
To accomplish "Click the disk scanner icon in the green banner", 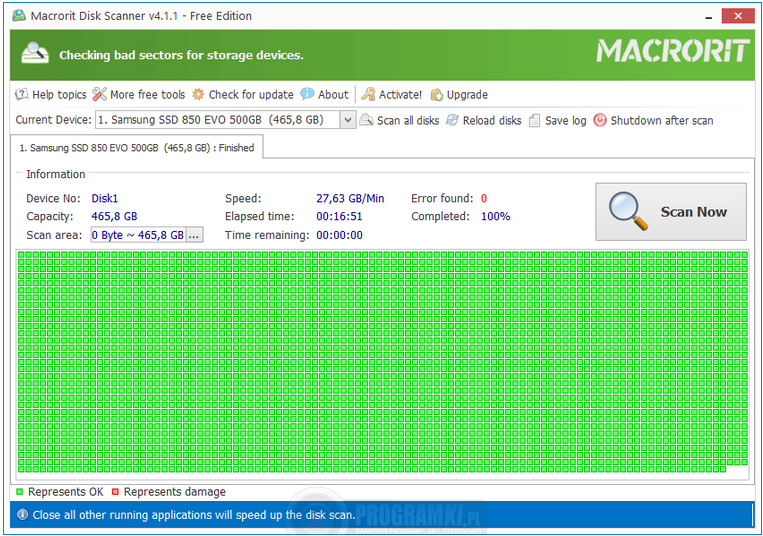I will point(35,53).
